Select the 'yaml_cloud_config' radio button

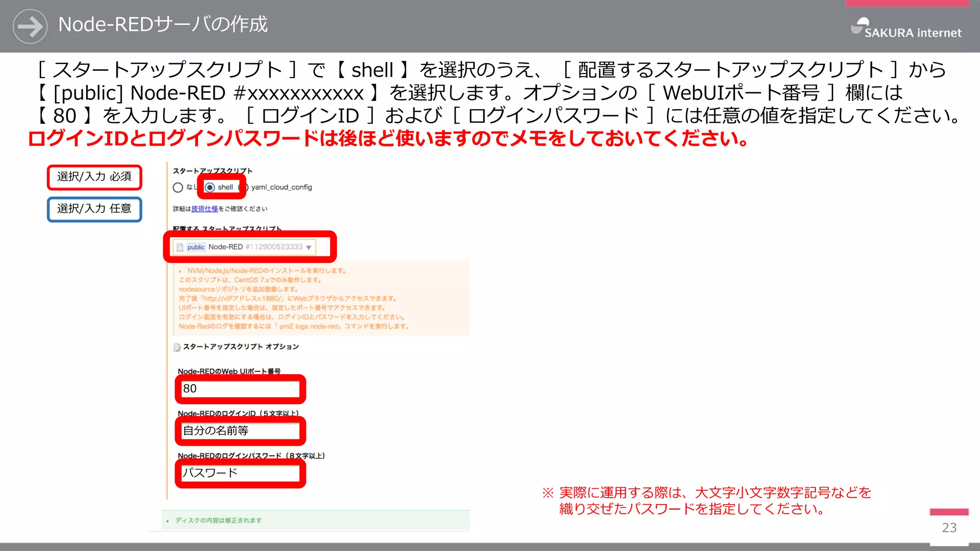point(244,187)
